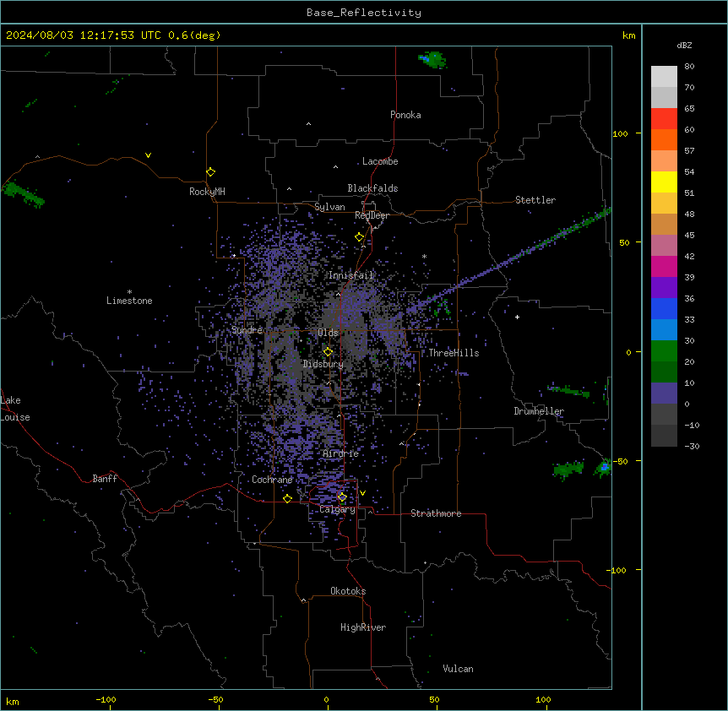The height and width of the screenshot is (711, 728).
Task: Select the slate 10-0 dBZ legend swatch
Action: 664,393
